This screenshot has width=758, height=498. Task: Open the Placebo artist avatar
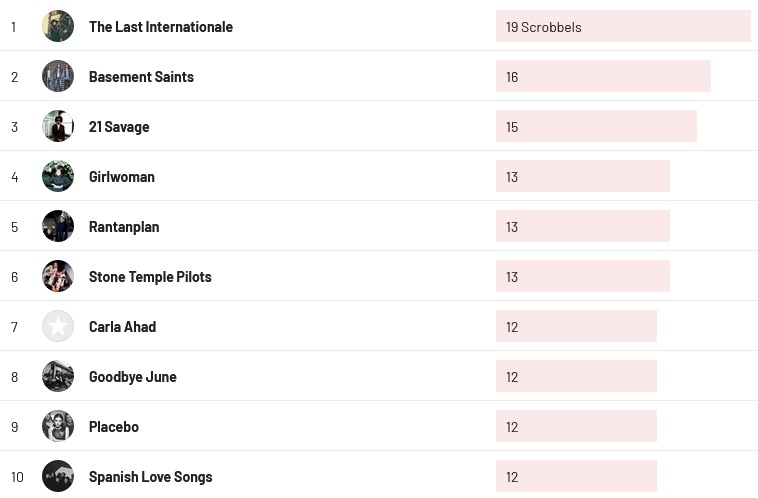click(58, 426)
